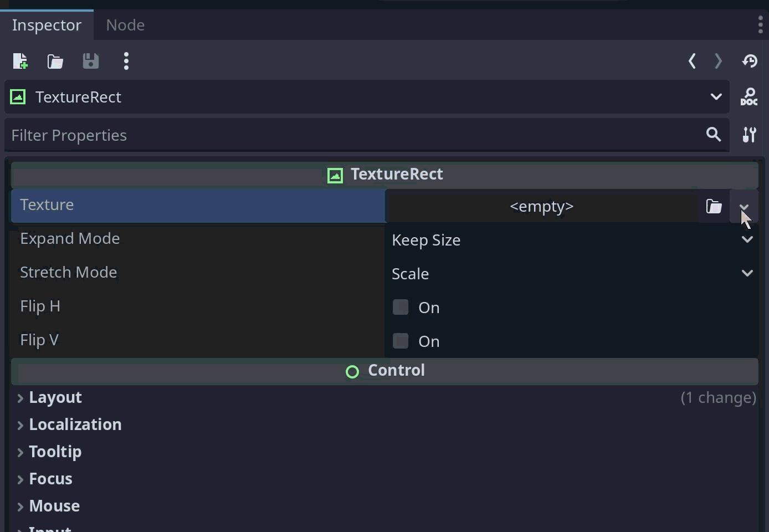Open the object history list icon
This screenshot has height=532, width=769.
pos(750,61)
